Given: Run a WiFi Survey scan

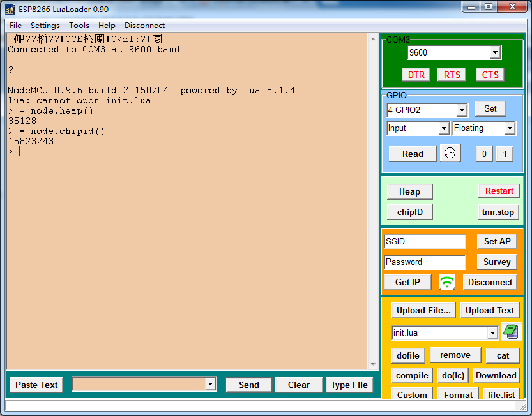Looking at the screenshot, I should [x=496, y=262].
